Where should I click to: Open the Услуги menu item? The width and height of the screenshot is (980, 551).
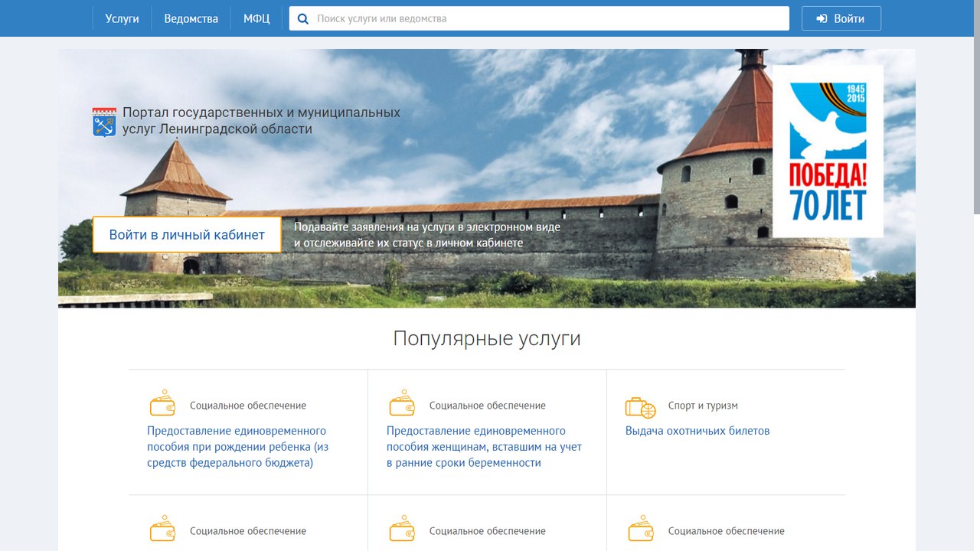point(122,18)
